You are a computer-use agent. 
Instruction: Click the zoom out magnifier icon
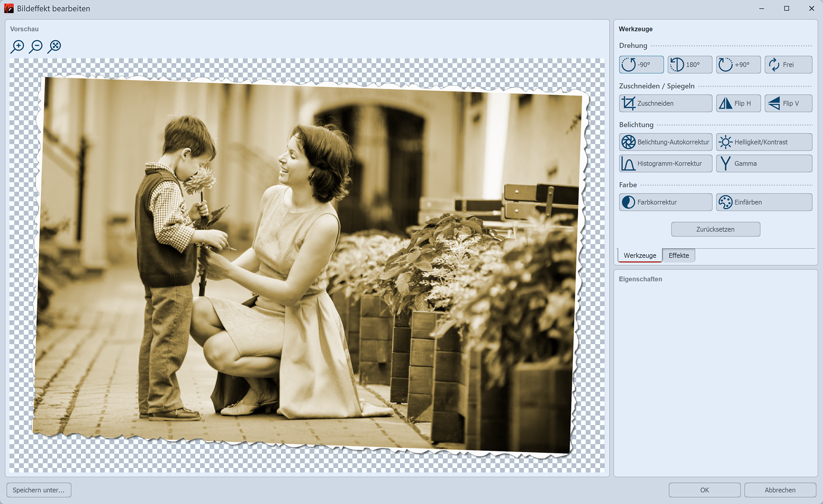36,46
